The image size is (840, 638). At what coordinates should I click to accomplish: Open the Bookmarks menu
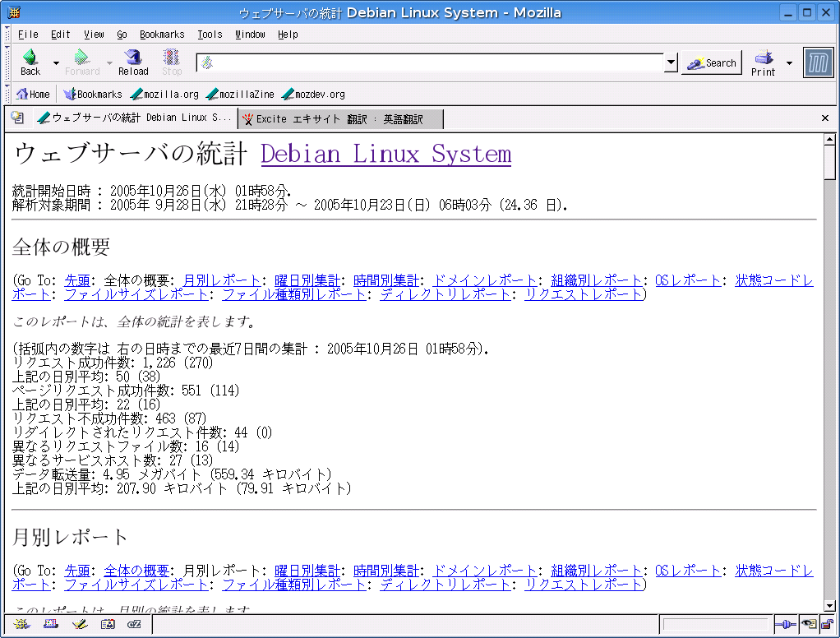pyautogui.click(x=162, y=35)
